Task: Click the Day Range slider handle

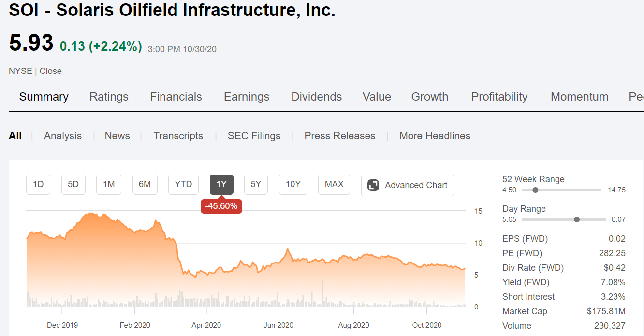Action: coord(576,219)
